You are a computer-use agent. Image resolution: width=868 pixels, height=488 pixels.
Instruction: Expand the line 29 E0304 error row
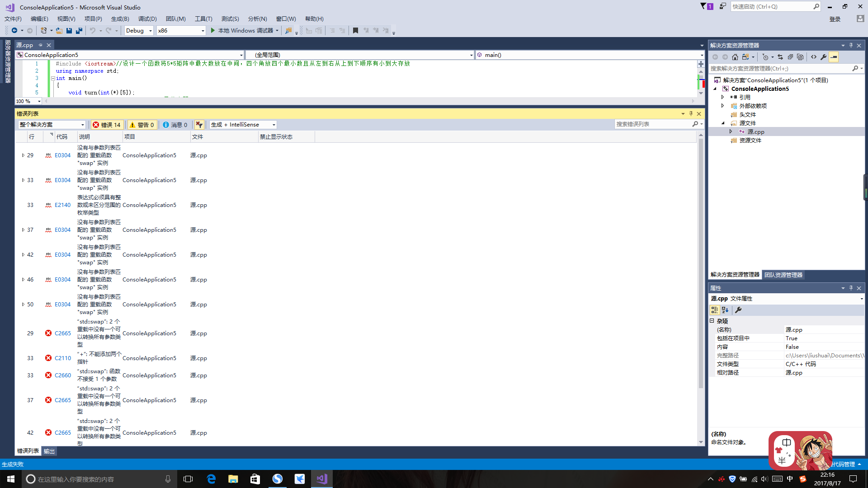click(x=23, y=155)
